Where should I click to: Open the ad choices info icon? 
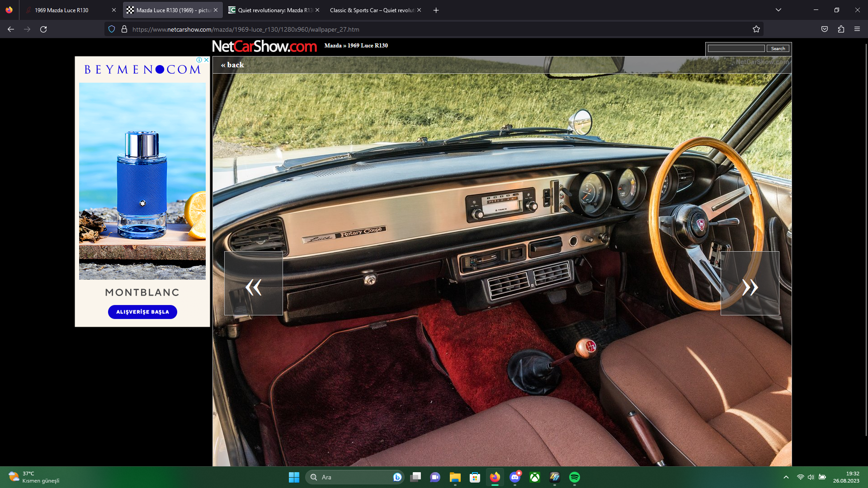199,60
